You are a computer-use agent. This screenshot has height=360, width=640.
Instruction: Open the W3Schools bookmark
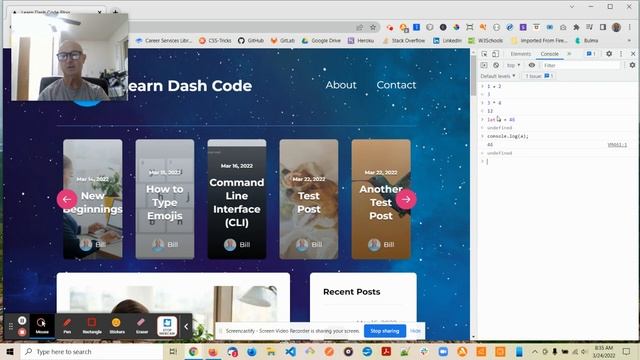click(486, 40)
